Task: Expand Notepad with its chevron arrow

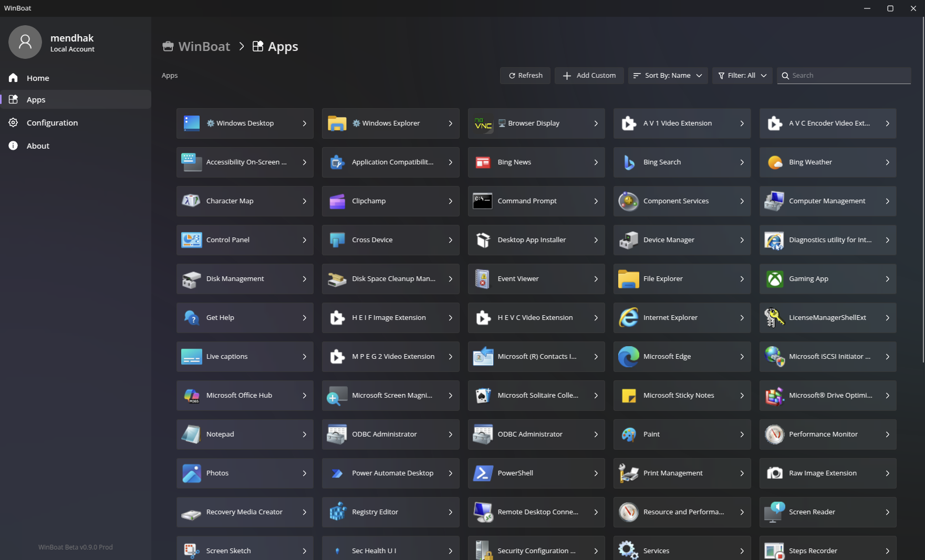Action: point(304,434)
